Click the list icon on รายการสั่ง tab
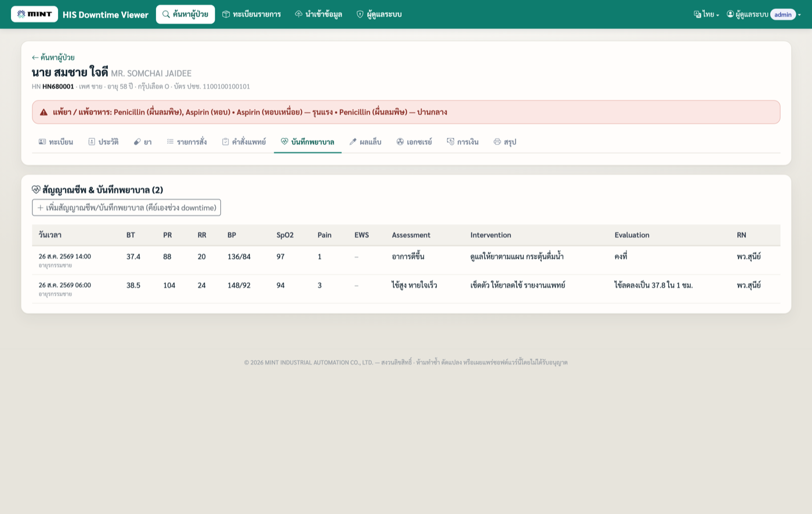The width and height of the screenshot is (812, 514). click(x=170, y=142)
